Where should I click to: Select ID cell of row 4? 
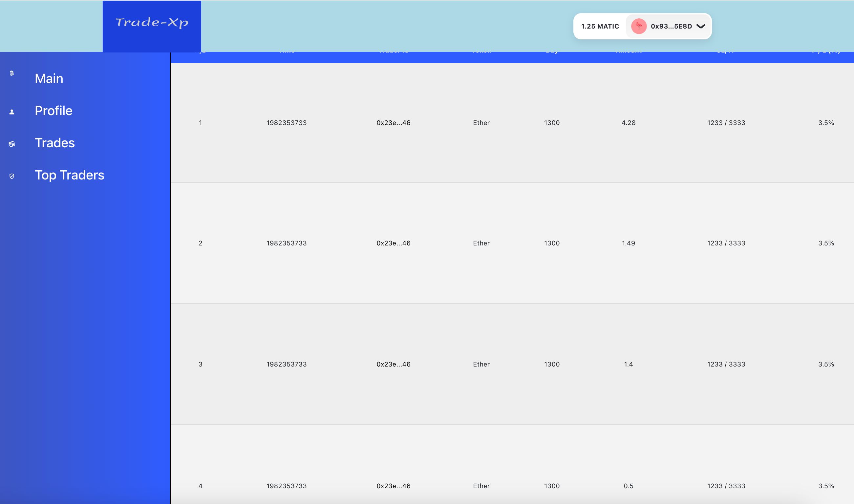(201, 486)
